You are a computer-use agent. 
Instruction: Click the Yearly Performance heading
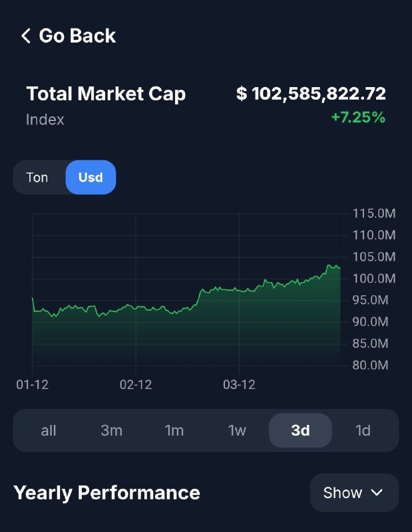[x=106, y=493]
